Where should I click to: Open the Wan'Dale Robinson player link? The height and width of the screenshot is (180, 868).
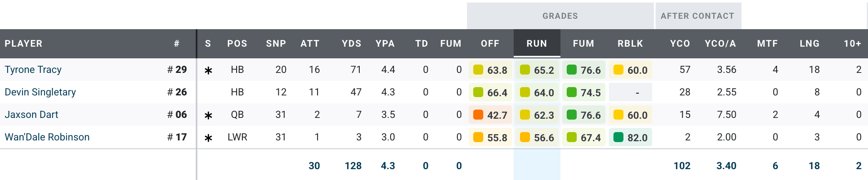pos(47,137)
